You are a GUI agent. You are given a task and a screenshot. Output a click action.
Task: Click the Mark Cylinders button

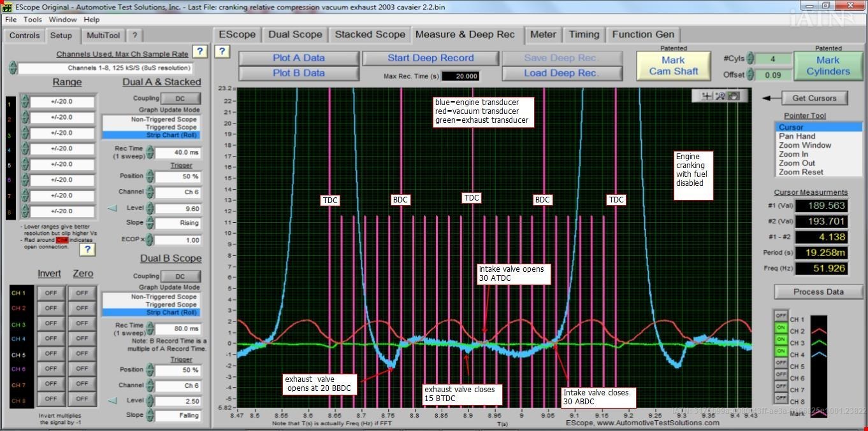tap(827, 66)
